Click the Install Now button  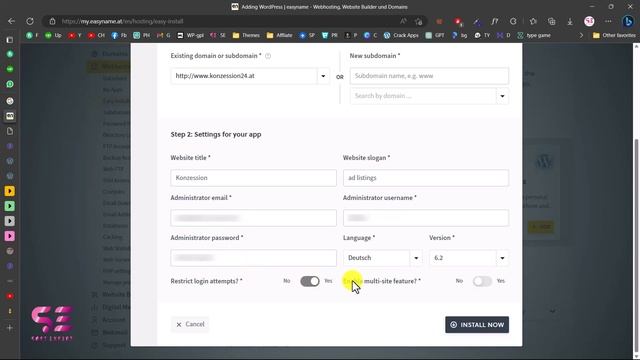[x=477, y=324]
